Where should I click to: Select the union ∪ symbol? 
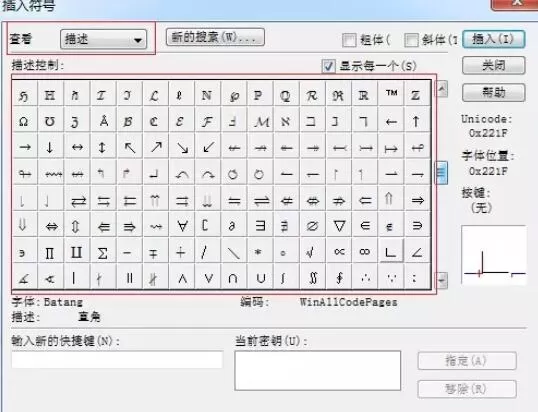click(260, 277)
